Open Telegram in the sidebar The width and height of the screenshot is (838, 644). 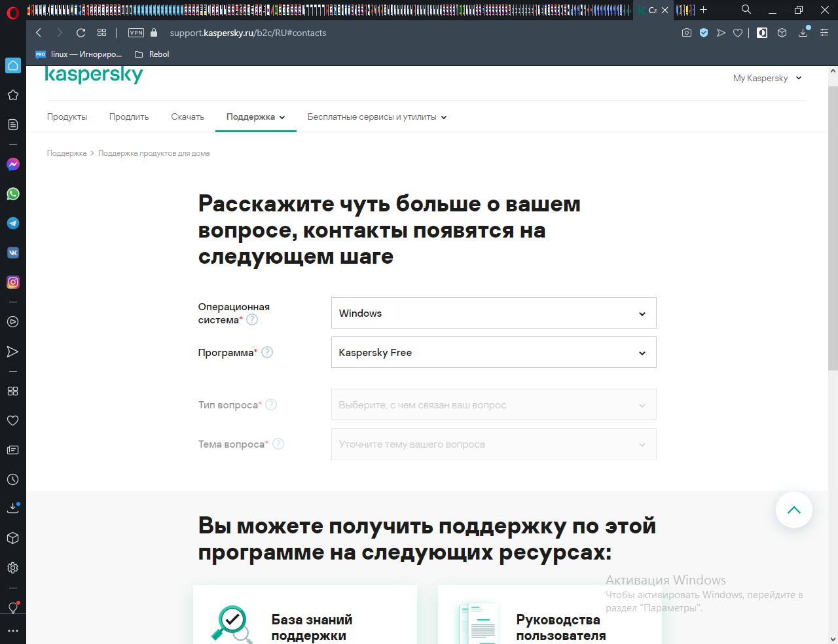click(13, 223)
